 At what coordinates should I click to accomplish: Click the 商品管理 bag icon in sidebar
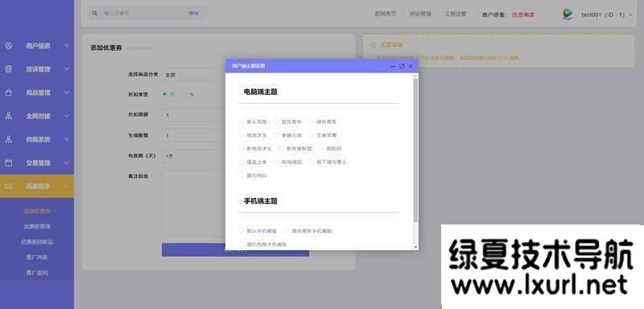tap(9, 93)
